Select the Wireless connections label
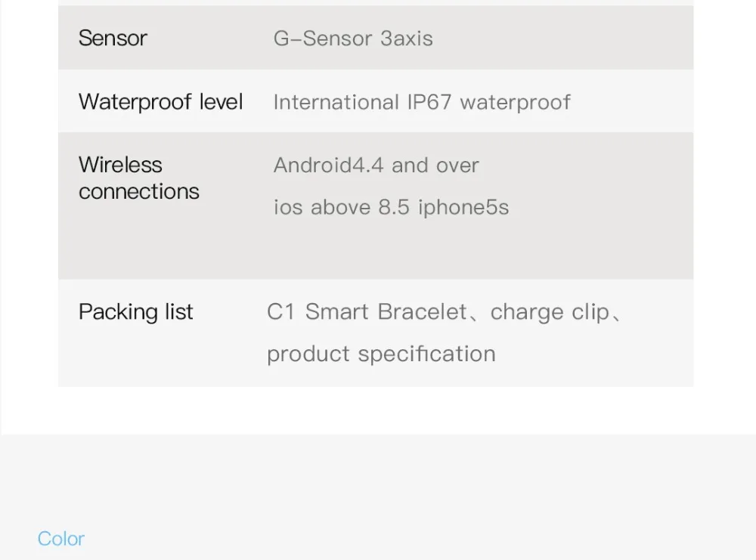 [138, 178]
